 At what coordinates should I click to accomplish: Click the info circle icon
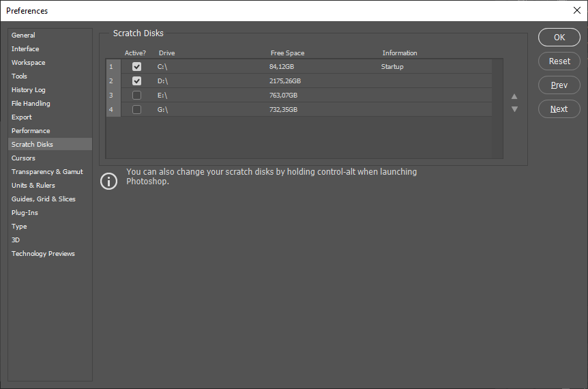click(x=108, y=181)
